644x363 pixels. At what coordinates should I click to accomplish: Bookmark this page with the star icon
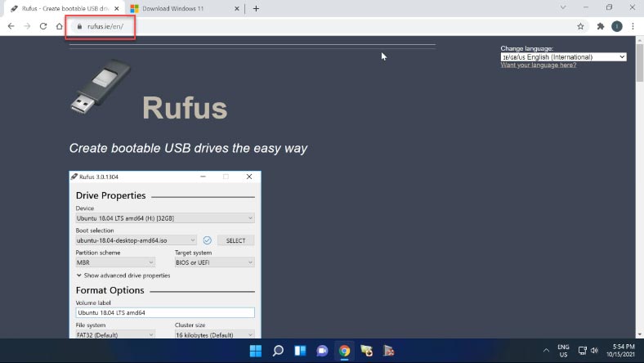580,26
